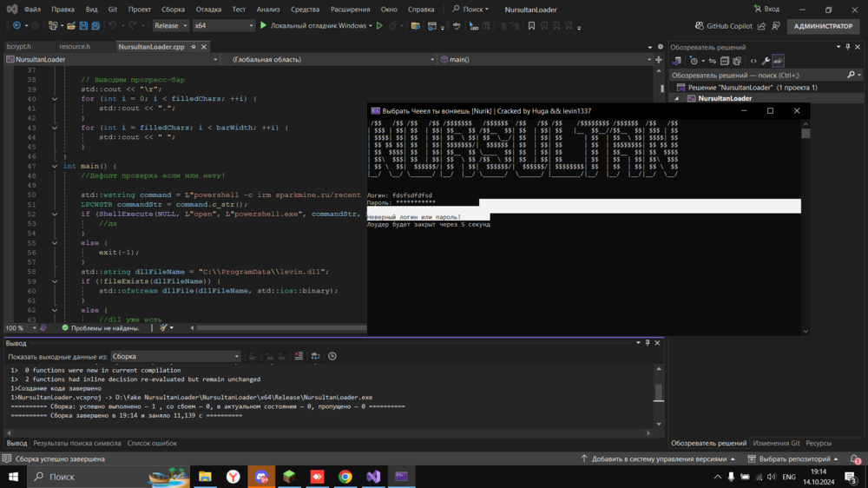This screenshot has width=868, height=488.
Task: Toggle a bookmark using the bookmark icon
Action: tap(531, 25)
